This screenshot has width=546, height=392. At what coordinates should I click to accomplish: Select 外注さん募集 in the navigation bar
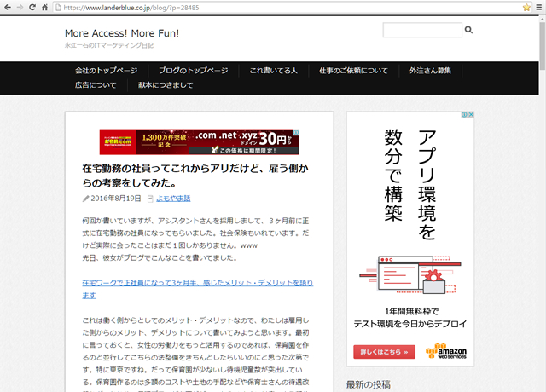[430, 71]
